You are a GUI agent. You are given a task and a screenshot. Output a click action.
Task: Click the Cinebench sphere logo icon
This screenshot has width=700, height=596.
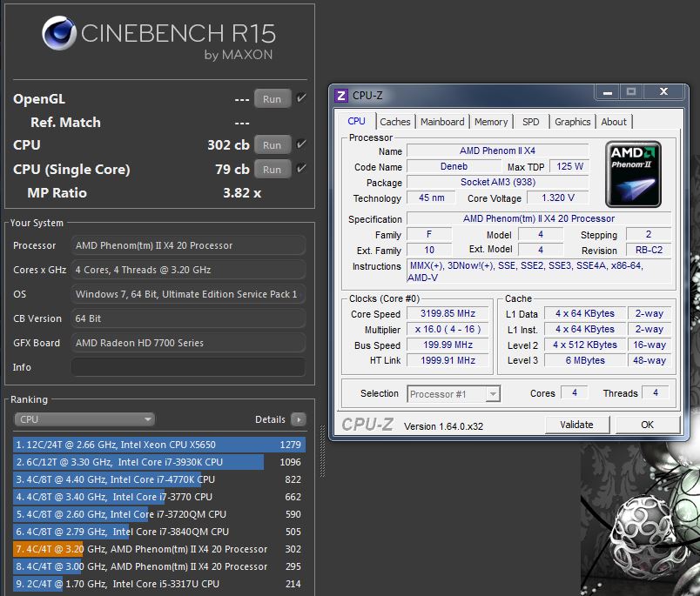click(x=59, y=33)
